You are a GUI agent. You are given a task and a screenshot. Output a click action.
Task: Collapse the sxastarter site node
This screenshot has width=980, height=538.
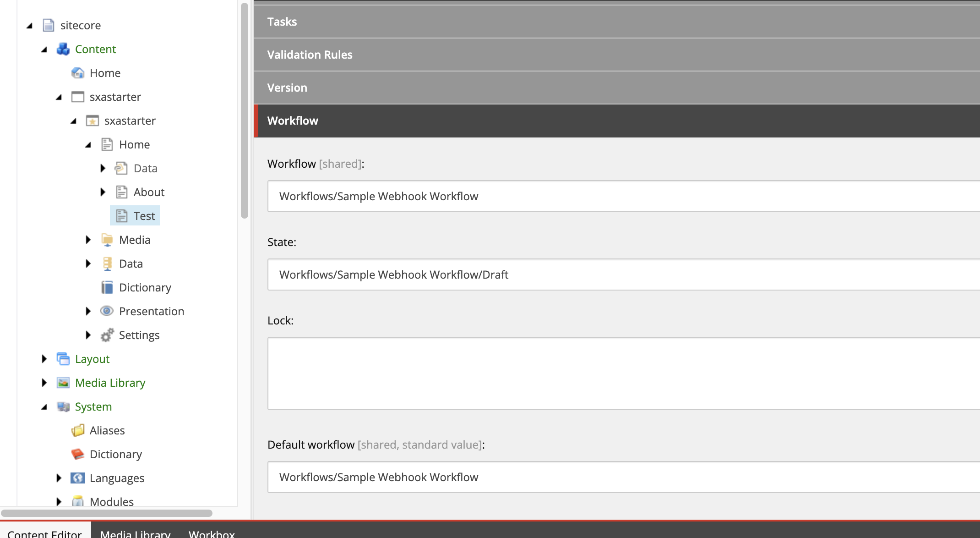[x=74, y=121]
